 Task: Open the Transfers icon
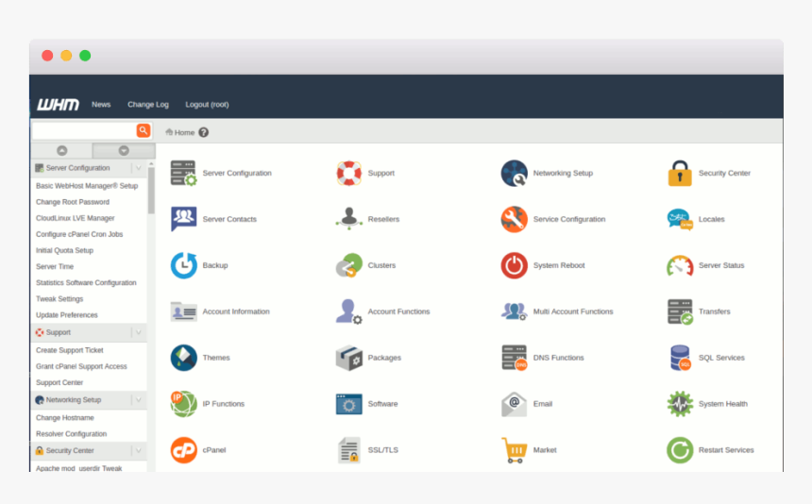tap(680, 311)
